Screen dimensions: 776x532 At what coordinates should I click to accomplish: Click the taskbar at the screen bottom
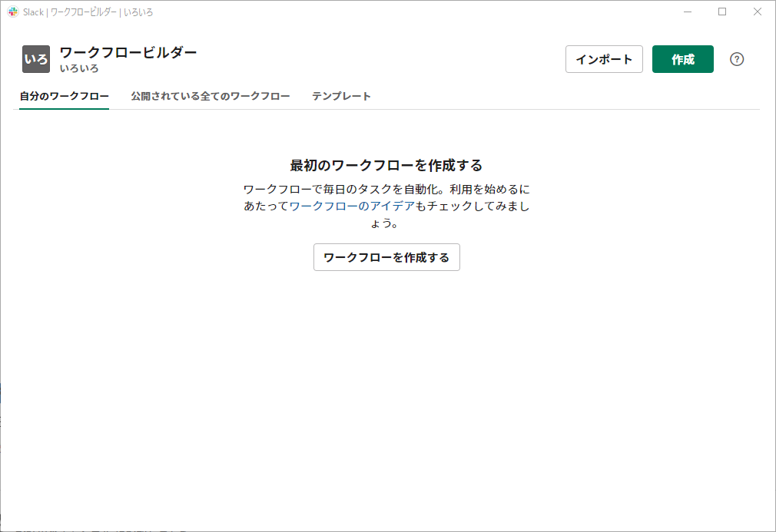click(388, 528)
